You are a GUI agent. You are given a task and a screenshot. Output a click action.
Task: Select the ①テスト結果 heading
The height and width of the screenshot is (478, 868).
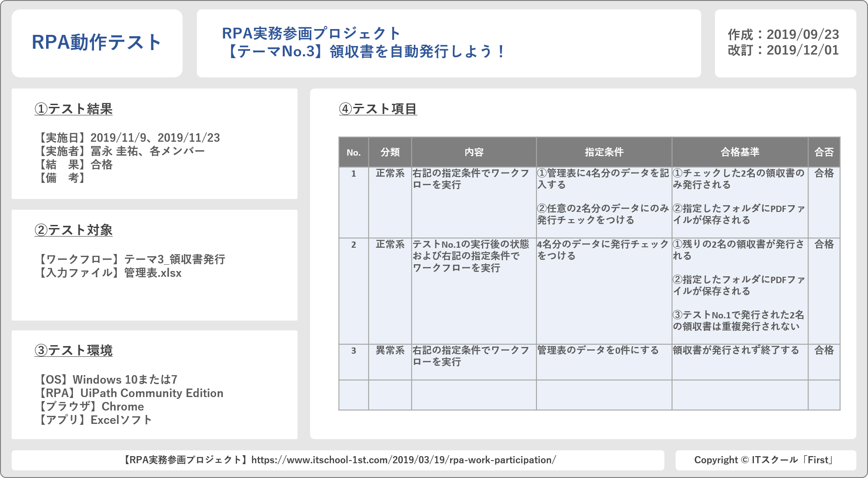point(74,109)
